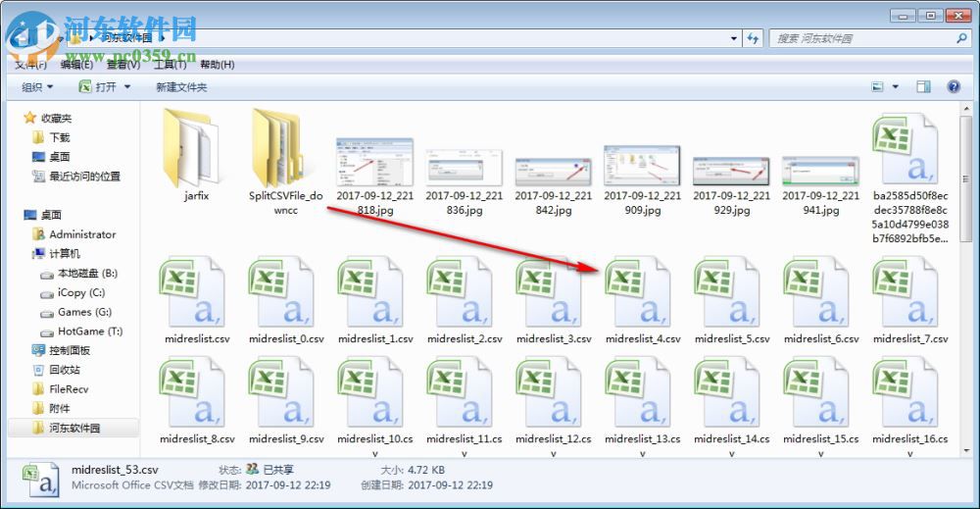Image resolution: width=980 pixels, height=509 pixels.
Task: Select the midreslist_1.csv file icon
Action: [x=370, y=292]
